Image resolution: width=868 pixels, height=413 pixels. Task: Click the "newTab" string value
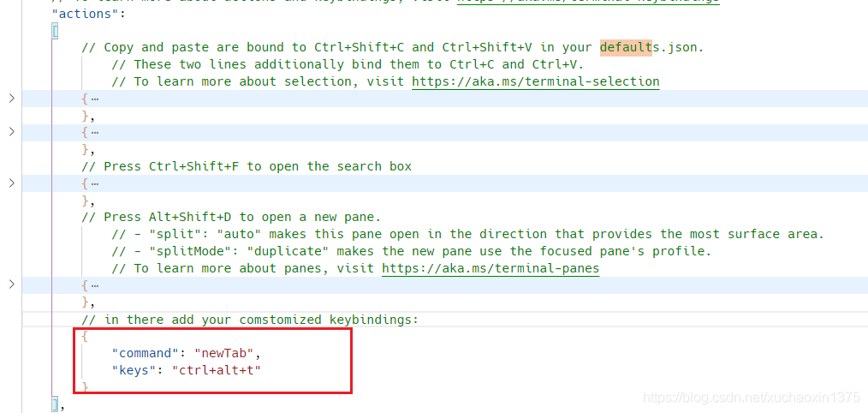(x=223, y=352)
